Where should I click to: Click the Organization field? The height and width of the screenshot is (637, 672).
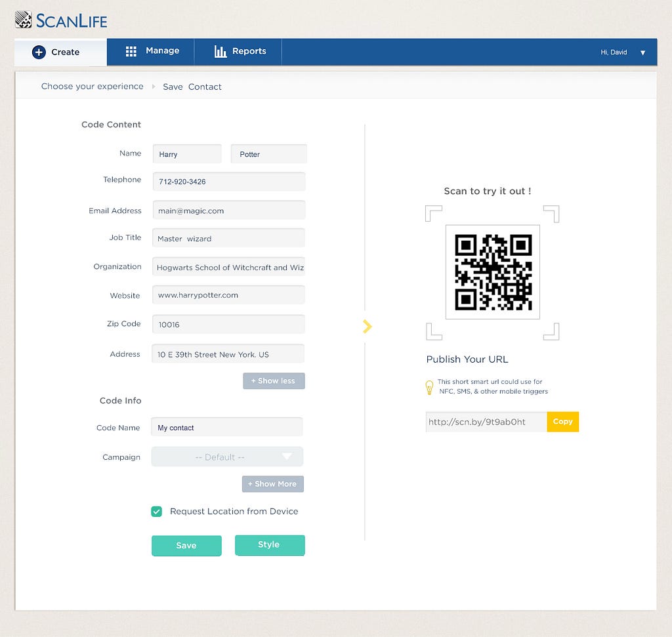(x=228, y=266)
